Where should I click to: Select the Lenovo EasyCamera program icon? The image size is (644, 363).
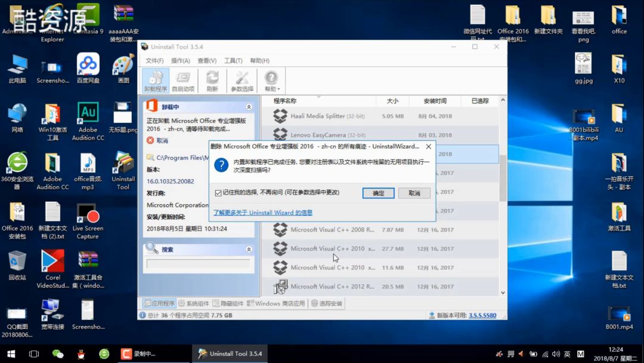click(x=280, y=134)
